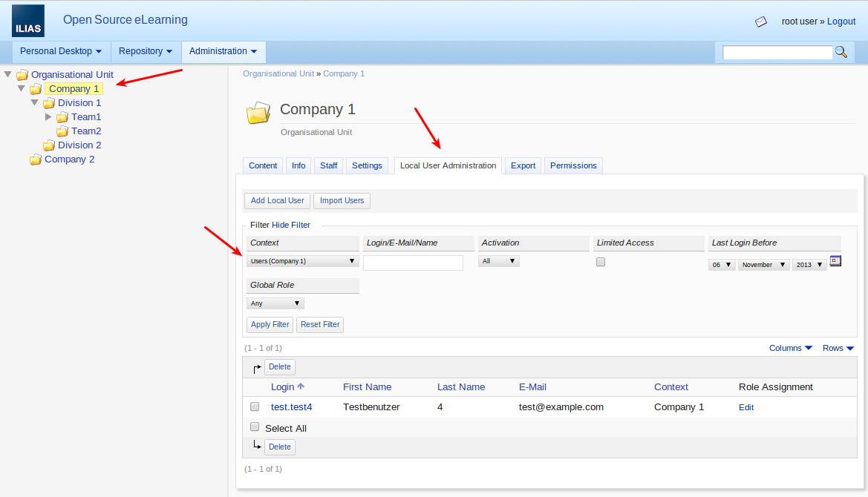
Task: Click the Team1 folder icon
Action: (62, 117)
